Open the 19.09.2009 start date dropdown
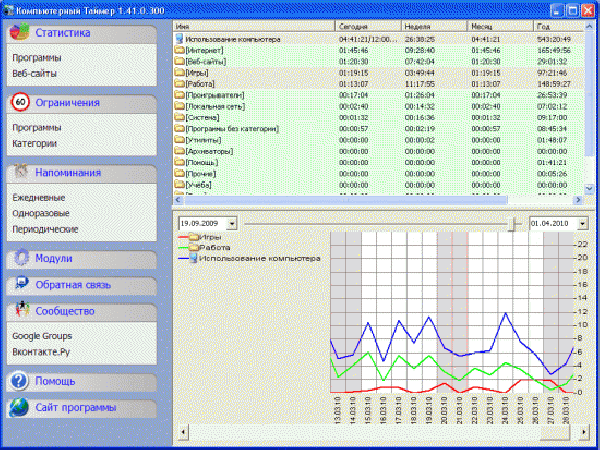Image resolution: width=600 pixels, height=450 pixels. coord(232,223)
